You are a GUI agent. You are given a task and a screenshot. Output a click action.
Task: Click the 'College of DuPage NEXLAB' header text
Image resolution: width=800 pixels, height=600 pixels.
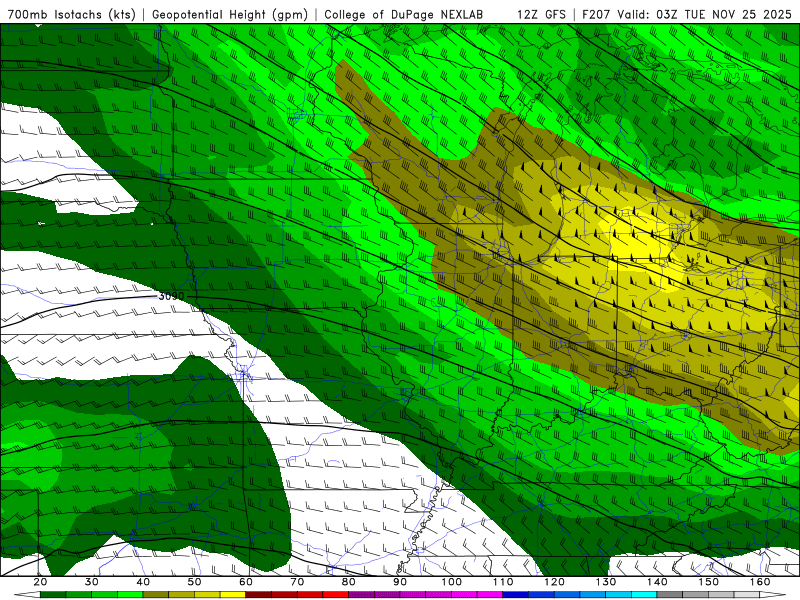[404, 14]
